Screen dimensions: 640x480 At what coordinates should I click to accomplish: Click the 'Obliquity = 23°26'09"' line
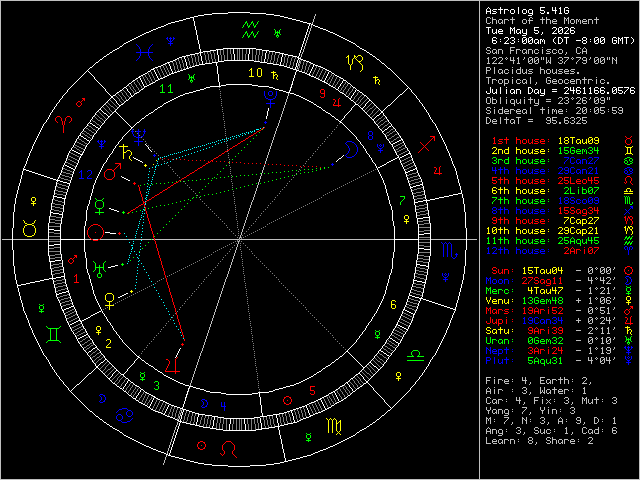coord(548,100)
